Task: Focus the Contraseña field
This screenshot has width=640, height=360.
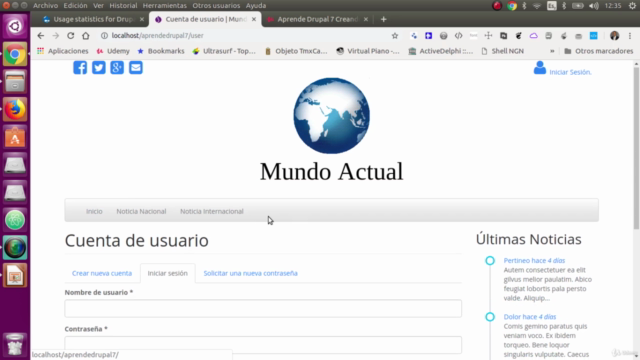Action: tap(263, 345)
